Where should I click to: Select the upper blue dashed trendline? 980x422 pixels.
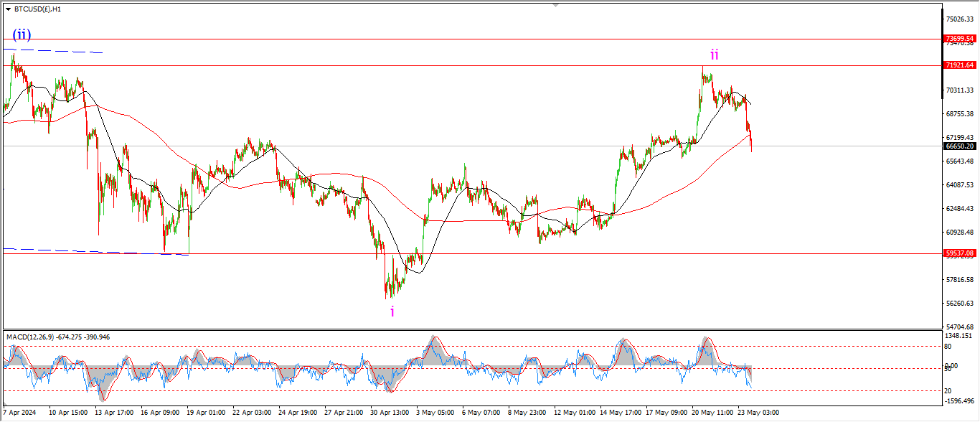(57, 51)
